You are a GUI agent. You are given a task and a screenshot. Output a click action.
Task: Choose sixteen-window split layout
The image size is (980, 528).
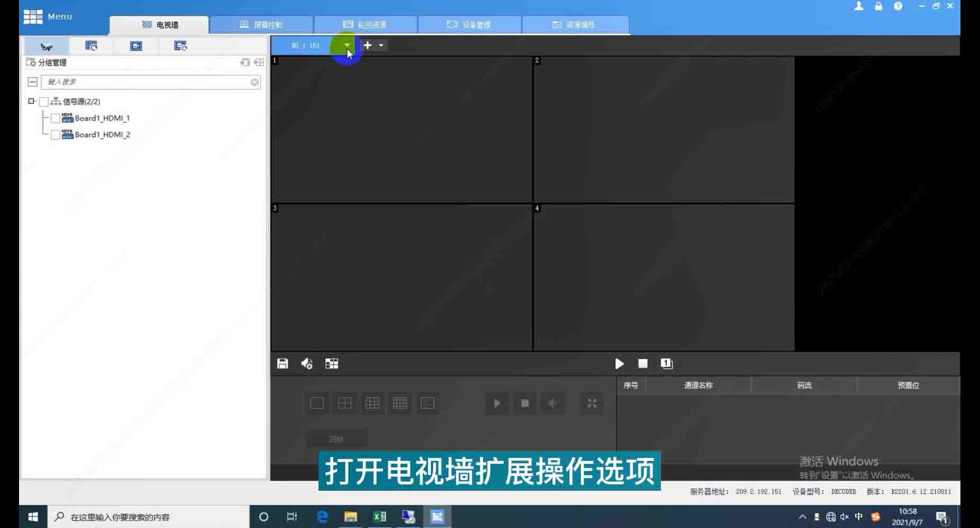click(x=400, y=403)
